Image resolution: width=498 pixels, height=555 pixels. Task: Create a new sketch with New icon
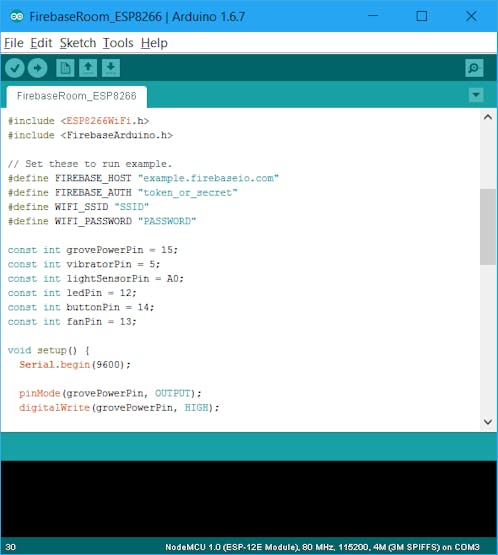click(x=65, y=68)
